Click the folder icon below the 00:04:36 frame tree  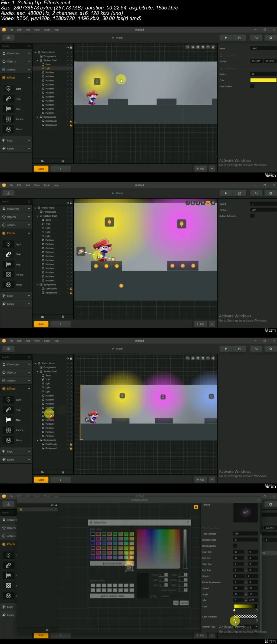[x=42, y=161]
